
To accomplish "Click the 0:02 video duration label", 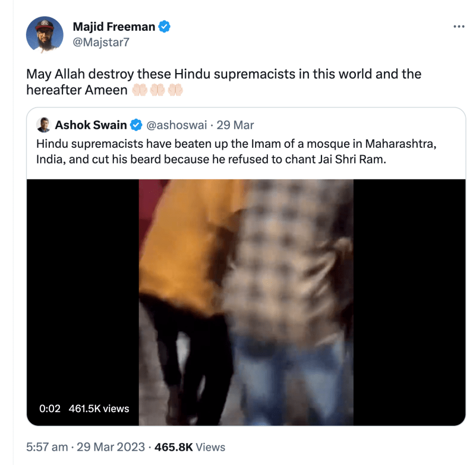I will tap(50, 408).
